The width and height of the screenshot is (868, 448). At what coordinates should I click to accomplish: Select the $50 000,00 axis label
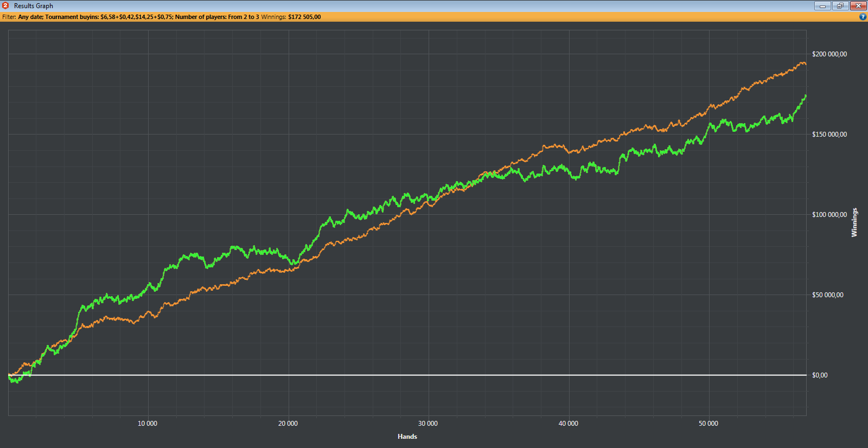coord(827,295)
